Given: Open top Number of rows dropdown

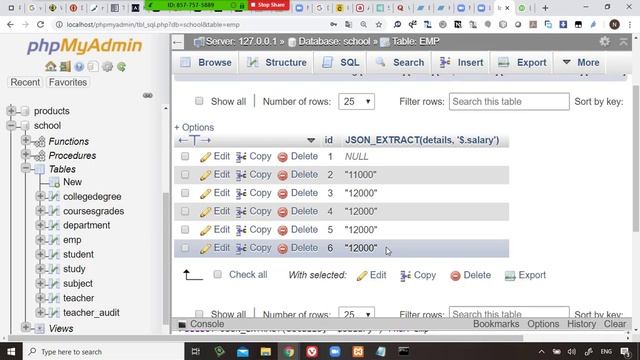Looking at the screenshot, I should point(356,101).
